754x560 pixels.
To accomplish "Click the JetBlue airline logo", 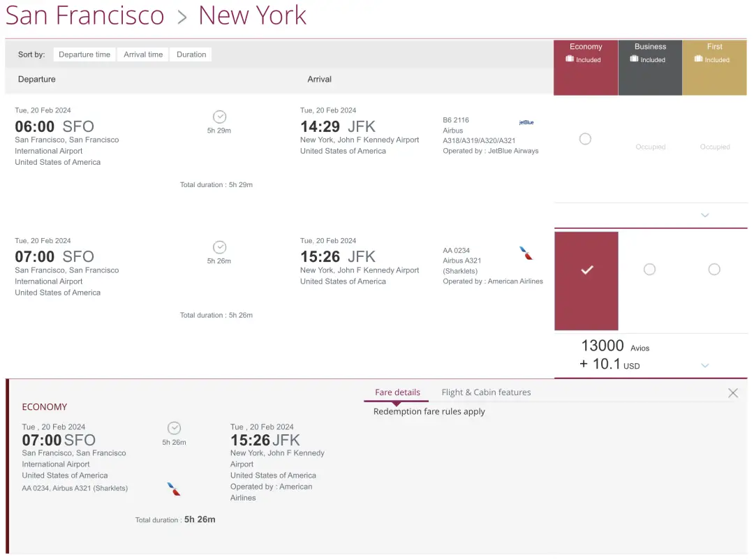I will (526, 122).
